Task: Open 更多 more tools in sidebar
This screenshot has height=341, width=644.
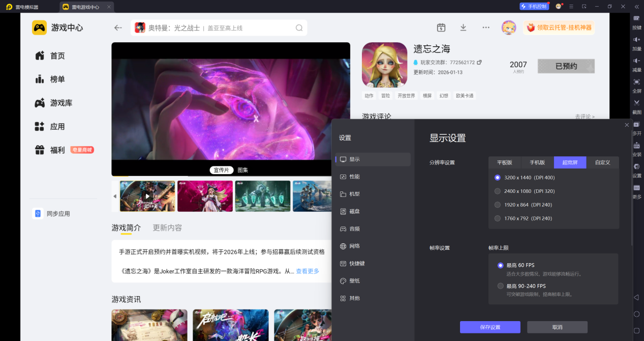Action: click(636, 192)
